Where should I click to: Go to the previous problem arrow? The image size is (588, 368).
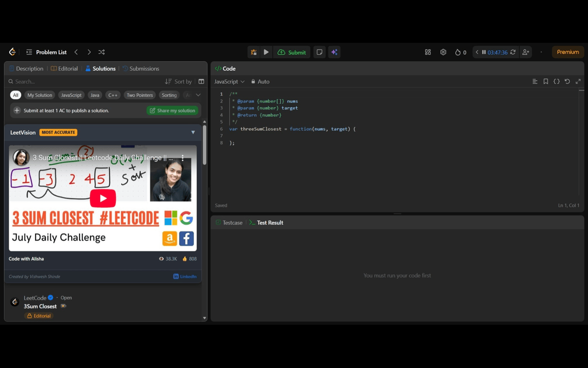pos(76,52)
